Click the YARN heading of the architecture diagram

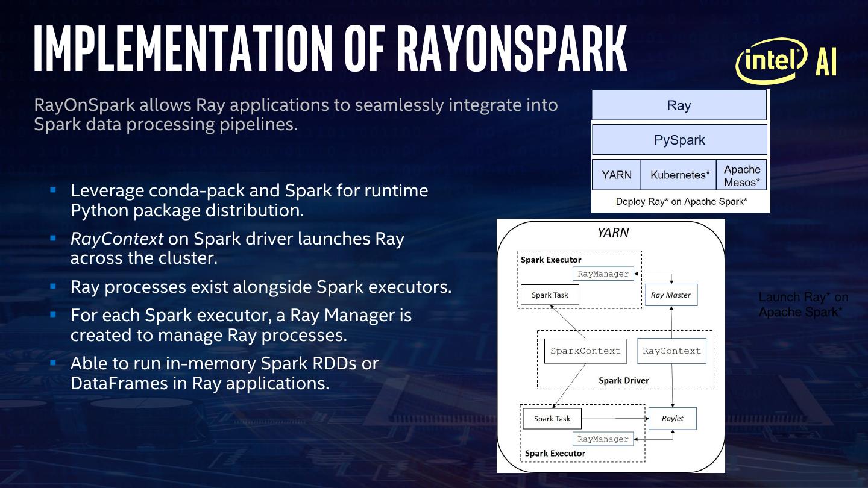pos(612,233)
